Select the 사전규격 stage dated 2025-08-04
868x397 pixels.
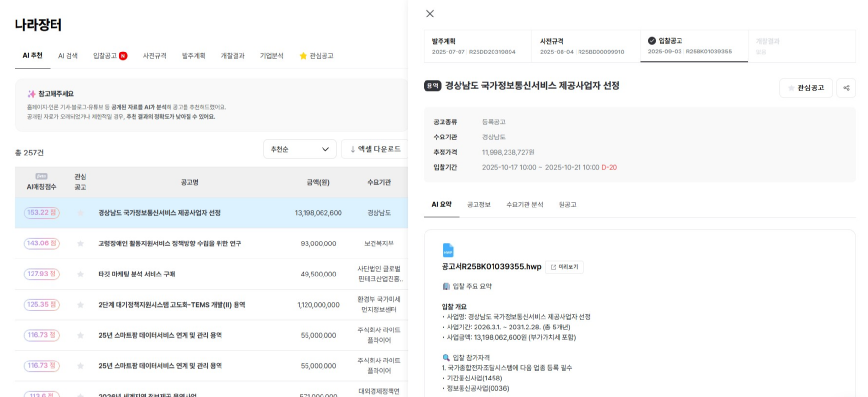click(585, 46)
